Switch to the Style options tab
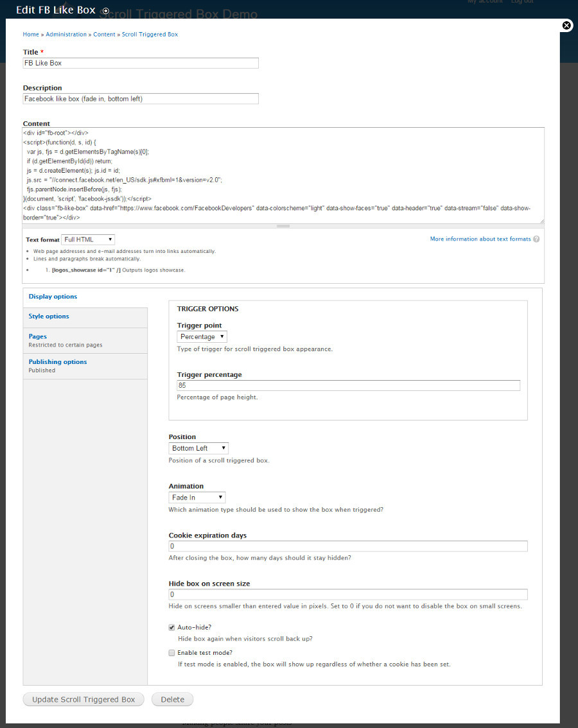578x728 pixels. coord(49,316)
